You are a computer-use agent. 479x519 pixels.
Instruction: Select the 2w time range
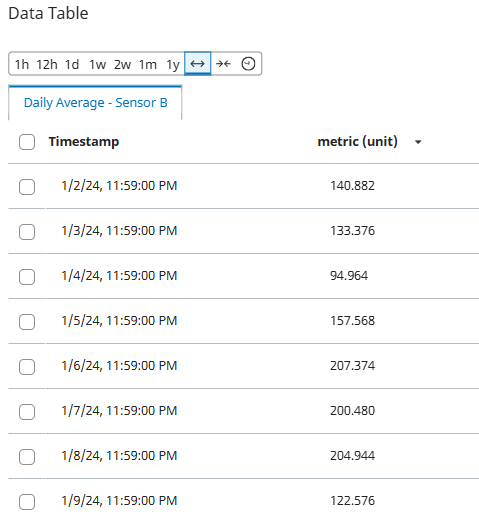tap(122, 64)
